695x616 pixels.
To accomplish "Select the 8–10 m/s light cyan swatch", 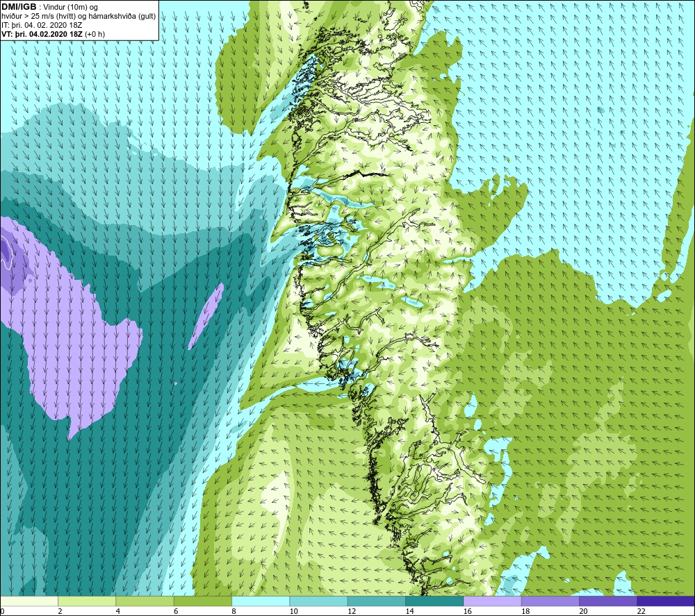I will (x=261, y=601).
